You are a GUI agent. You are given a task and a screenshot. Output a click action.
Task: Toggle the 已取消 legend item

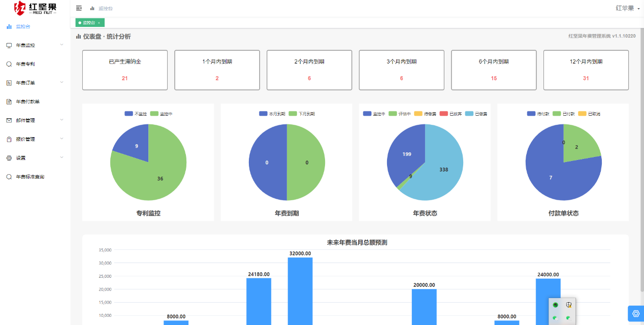point(589,114)
